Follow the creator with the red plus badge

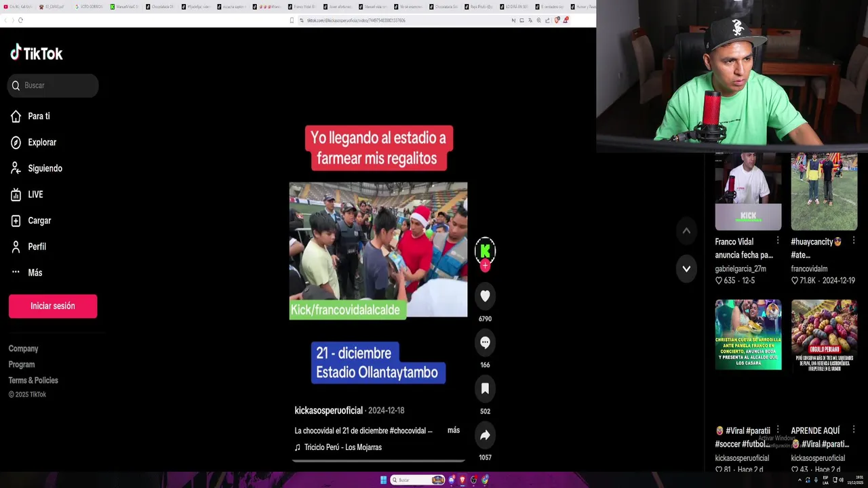pos(485,266)
